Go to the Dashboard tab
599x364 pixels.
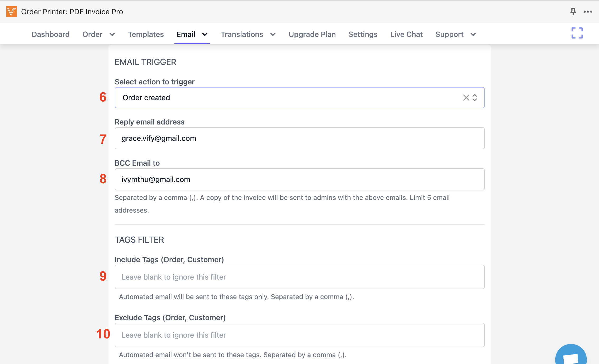(x=51, y=34)
